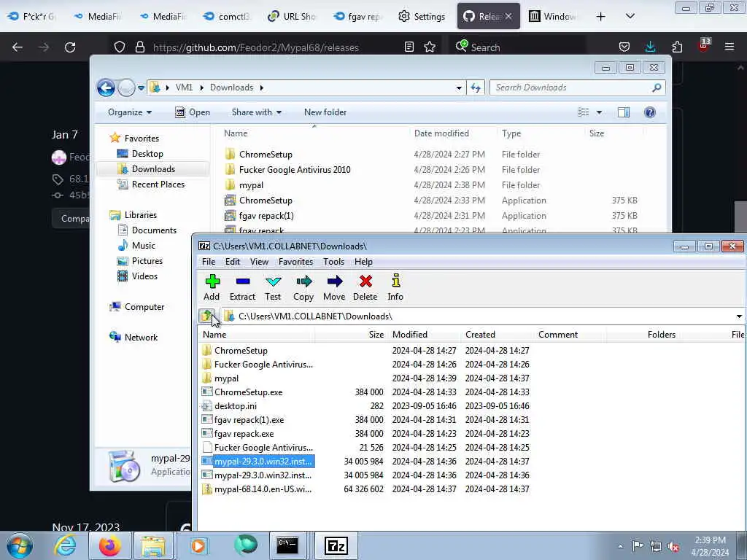Select fgav repack(1).exe in 7-Zip
This screenshot has height=560, width=747.
click(249, 419)
